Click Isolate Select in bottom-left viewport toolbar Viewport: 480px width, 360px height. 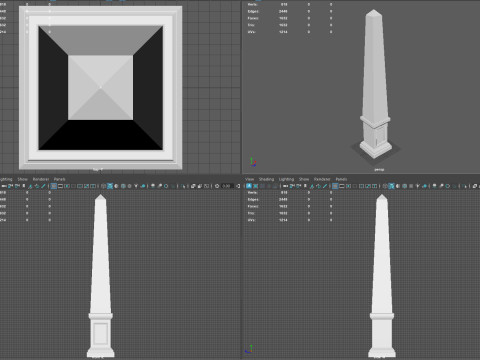(x=184, y=186)
